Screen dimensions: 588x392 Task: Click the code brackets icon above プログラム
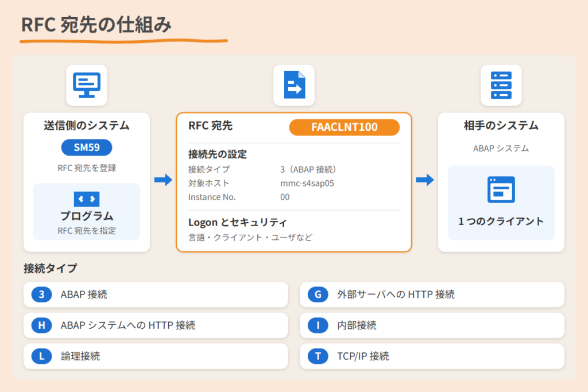click(x=87, y=199)
